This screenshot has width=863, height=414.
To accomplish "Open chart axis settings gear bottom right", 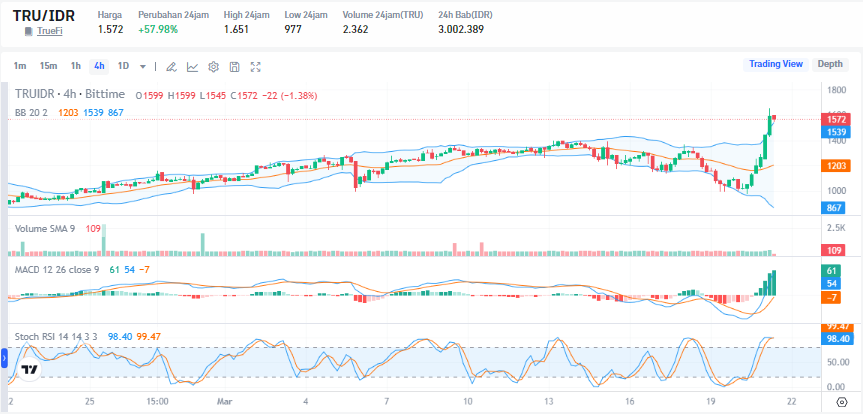I will (842, 401).
